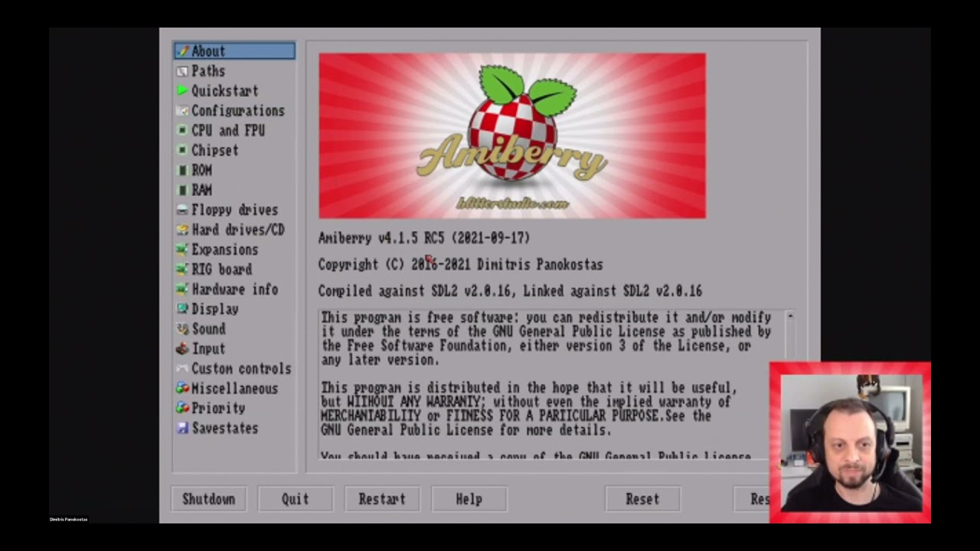Click the Configurations icon
Viewport: 980px width, 551px height.
(x=181, y=111)
